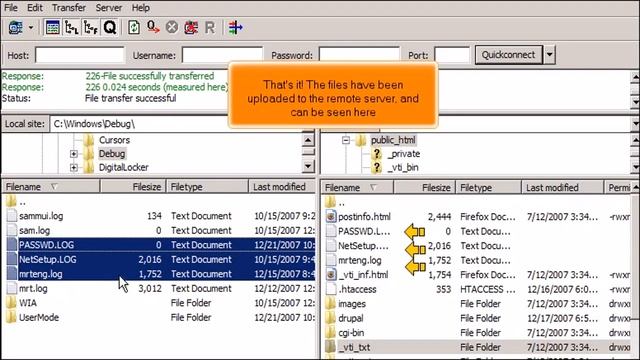This screenshot has height=360, width=640.
Task: Expand the Debug folder in local tree
Action: pyautogui.click(x=73, y=154)
